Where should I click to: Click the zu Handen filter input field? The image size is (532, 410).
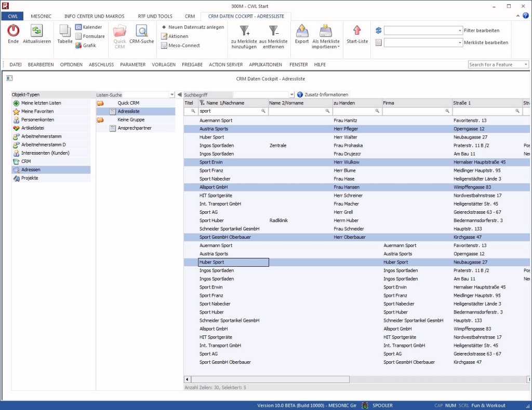357,111
